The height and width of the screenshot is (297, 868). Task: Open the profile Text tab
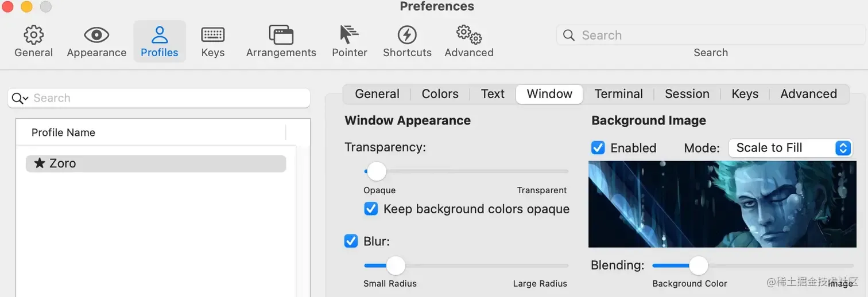click(x=493, y=94)
